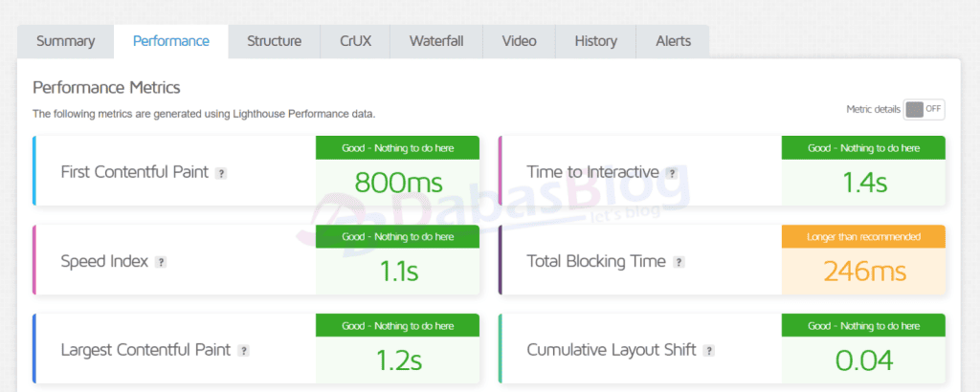Open help icon beside Time to Interactive
Screen dimensions: 980x392
tap(672, 173)
